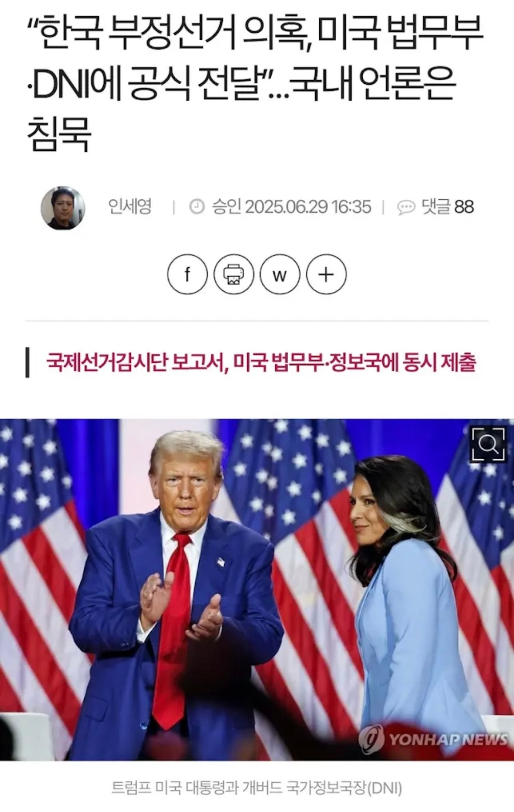Select reporter name 인세영
The image size is (514, 812).
tap(129, 206)
